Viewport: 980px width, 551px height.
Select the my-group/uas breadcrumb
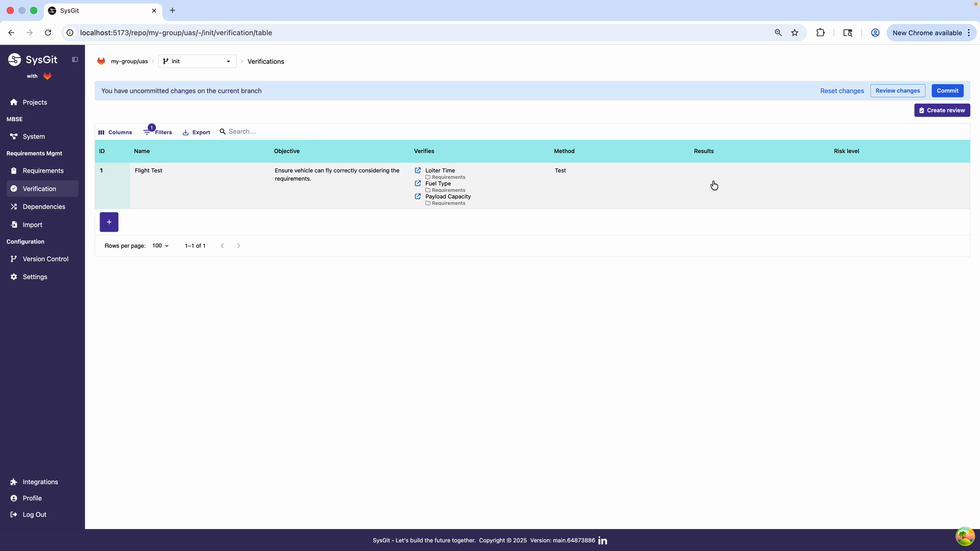point(130,61)
